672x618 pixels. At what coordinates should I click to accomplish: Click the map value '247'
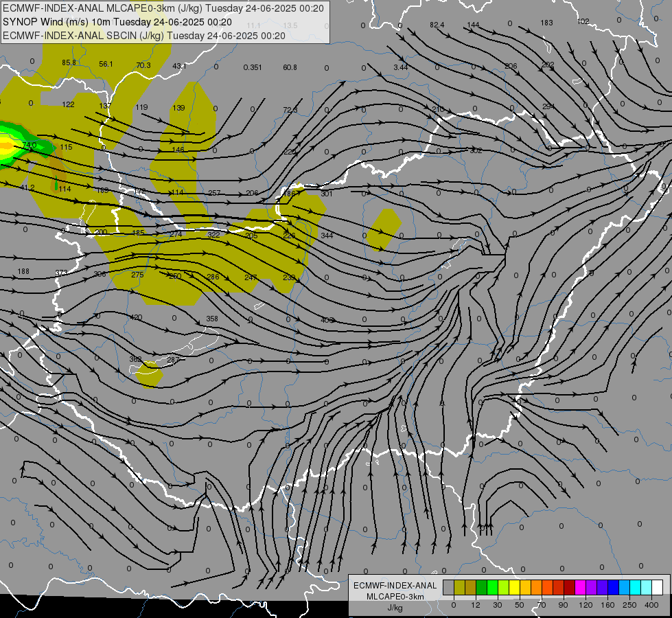pyautogui.click(x=251, y=277)
